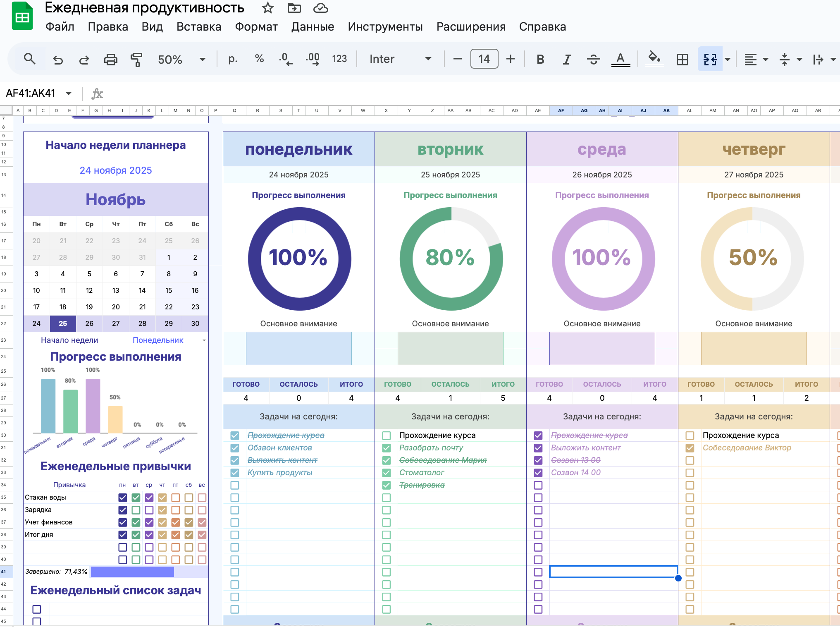Open the borders tool

(682, 60)
